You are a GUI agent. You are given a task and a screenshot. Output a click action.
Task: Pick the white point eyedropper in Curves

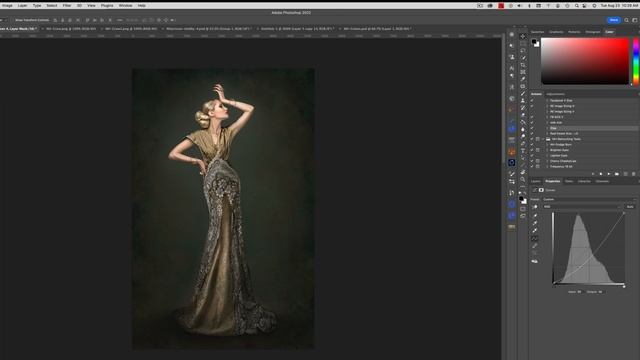535,231
